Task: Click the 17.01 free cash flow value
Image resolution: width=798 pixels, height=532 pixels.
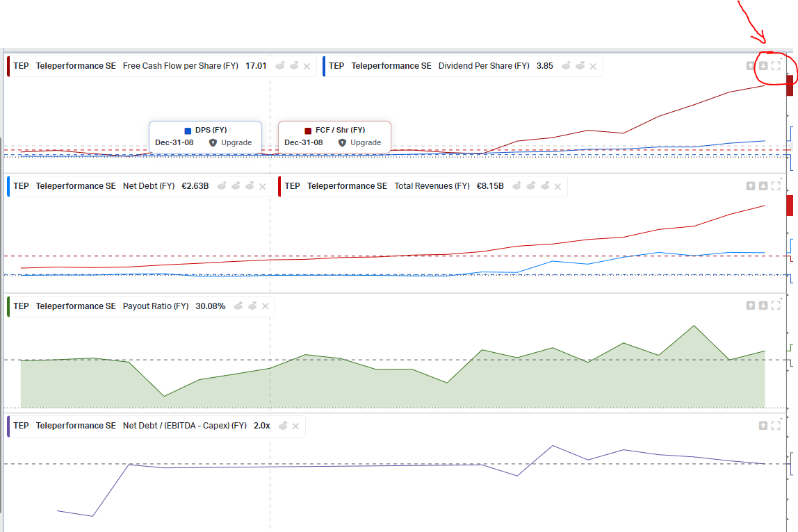Action: [x=256, y=65]
